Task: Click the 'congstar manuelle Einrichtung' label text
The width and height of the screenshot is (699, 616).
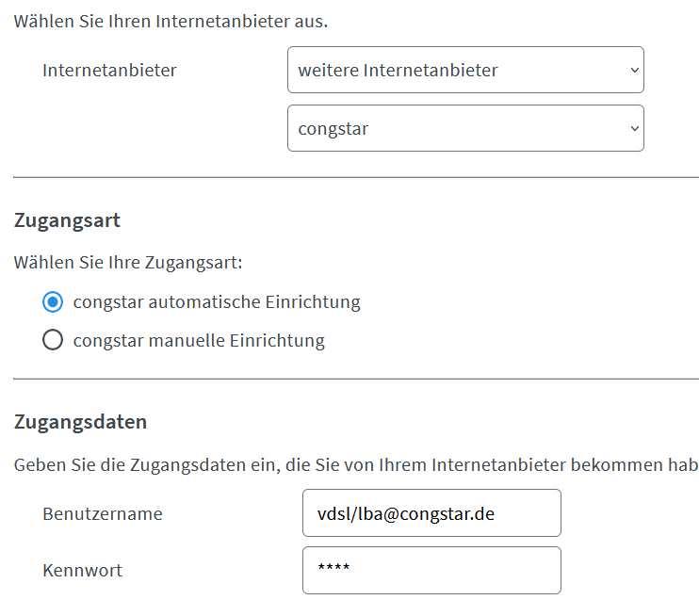Action: [198, 341]
